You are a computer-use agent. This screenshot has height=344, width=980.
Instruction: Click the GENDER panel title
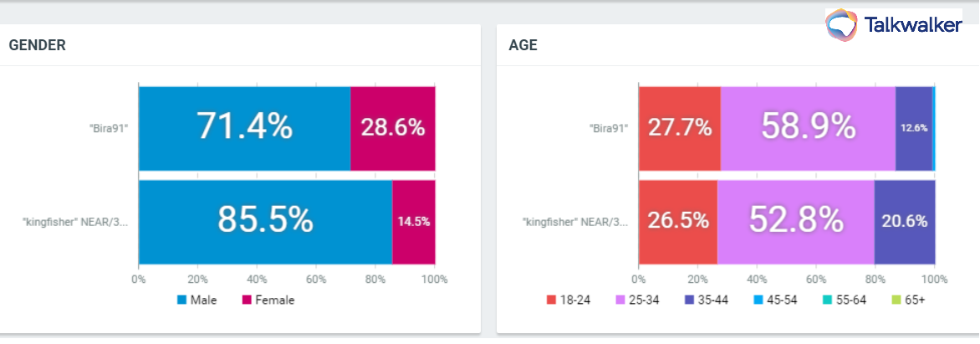[x=37, y=45]
